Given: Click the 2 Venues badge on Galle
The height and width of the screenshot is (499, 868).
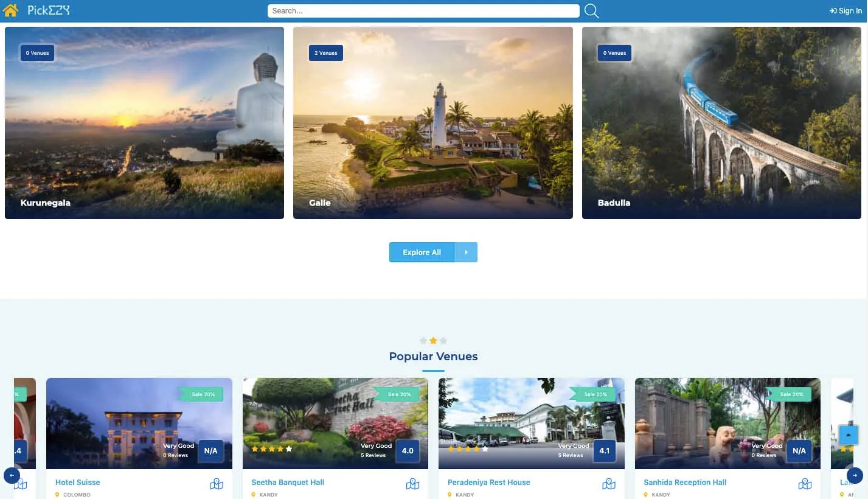Looking at the screenshot, I should point(326,53).
